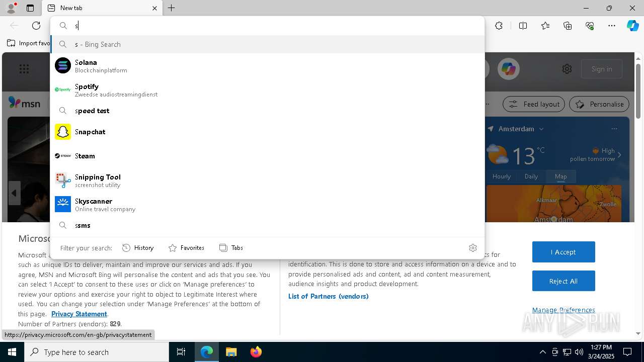This screenshot has width=644, height=362.
Task: Open Browser essentials heart icon
Action: click(x=590, y=26)
